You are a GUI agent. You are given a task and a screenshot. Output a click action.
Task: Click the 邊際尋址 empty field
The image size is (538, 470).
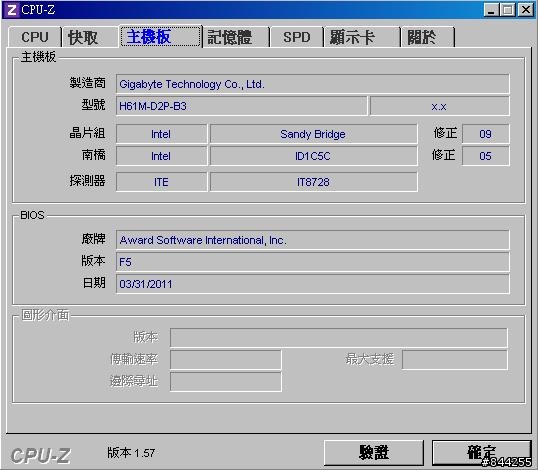[x=226, y=381]
